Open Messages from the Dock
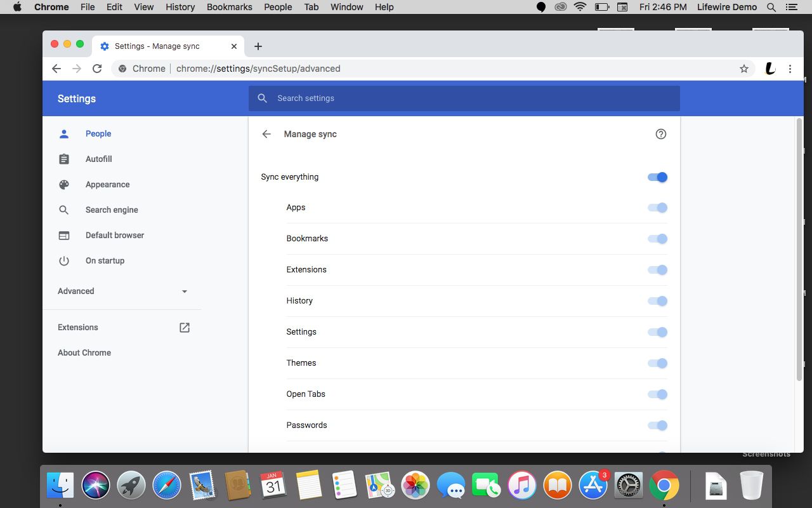The height and width of the screenshot is (508, 812). pos(451,486)
